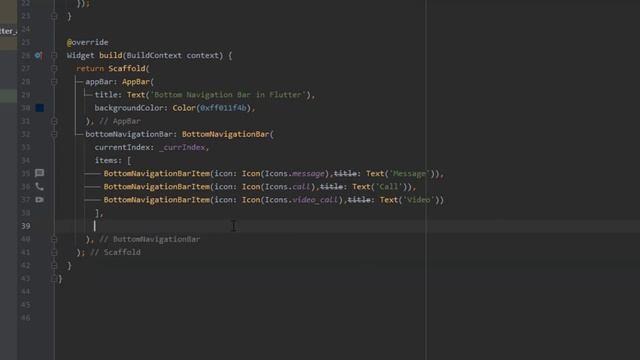Image resolution: width=640 pixels, height=360 pixels.
Task: Click the override gutter icon beside the build method
Action: [38, 55]
